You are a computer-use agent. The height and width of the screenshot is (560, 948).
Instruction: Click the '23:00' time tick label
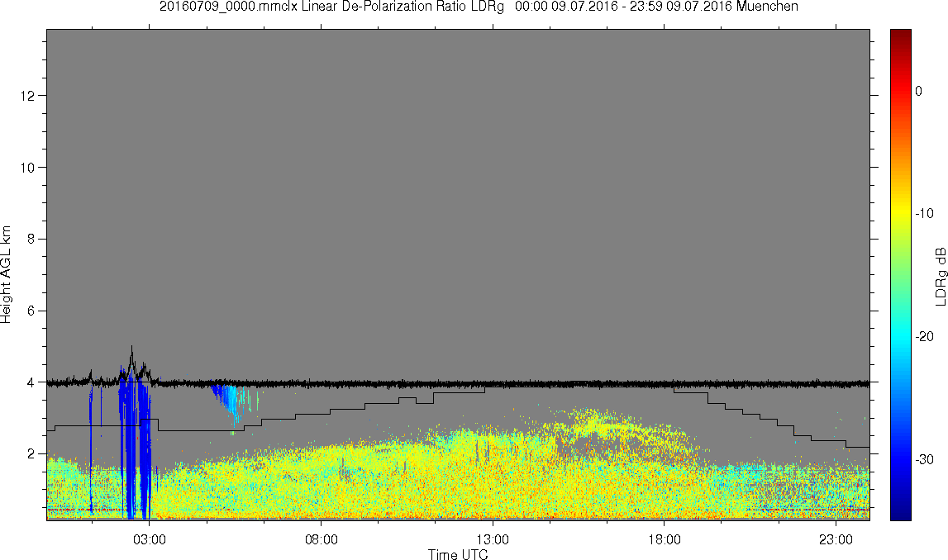pos(836,539)
